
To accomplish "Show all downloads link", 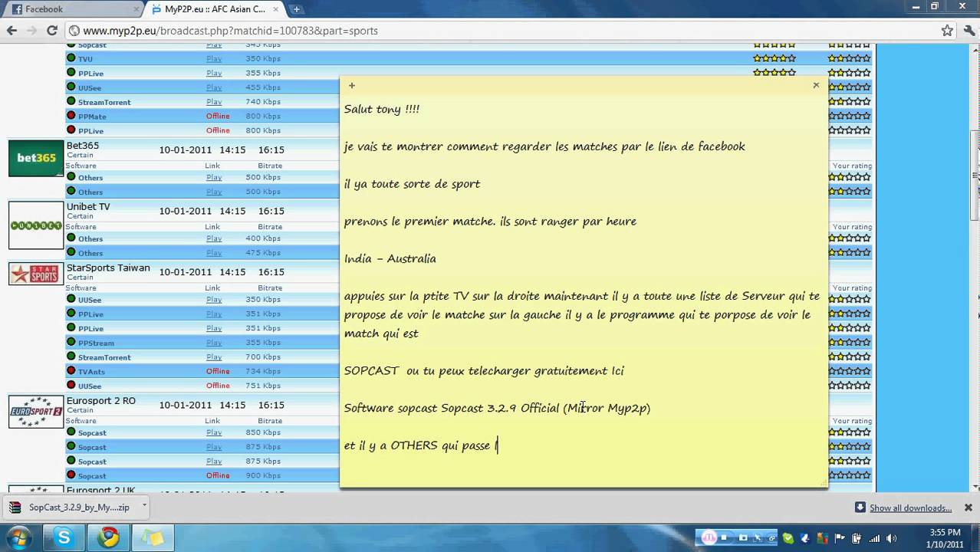I will coord(910,508).
